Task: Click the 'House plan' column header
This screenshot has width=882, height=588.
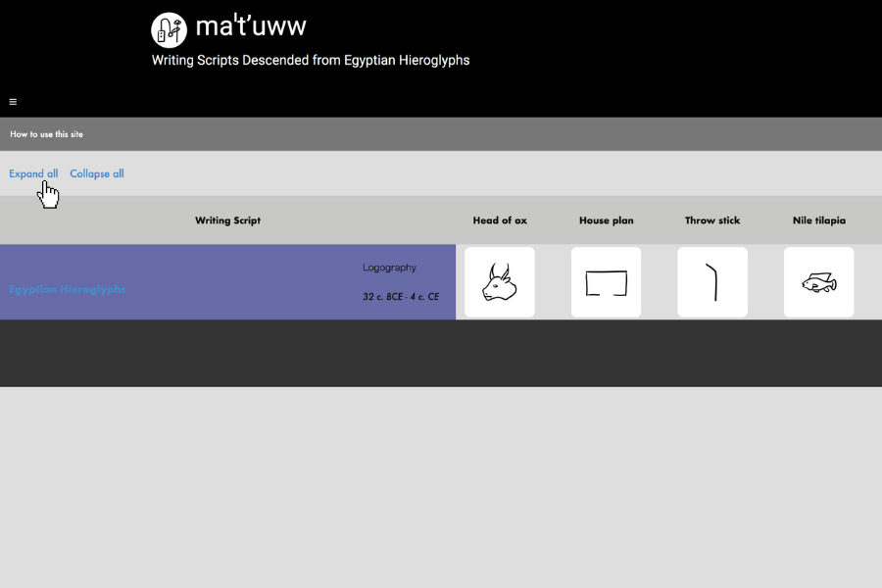Action: coord(606,220)
